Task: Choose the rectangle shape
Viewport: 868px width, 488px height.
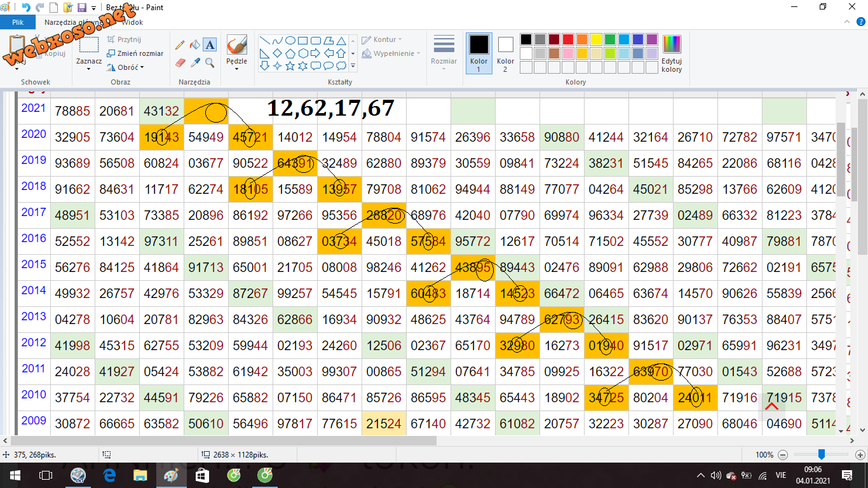Action: (302, 40)
